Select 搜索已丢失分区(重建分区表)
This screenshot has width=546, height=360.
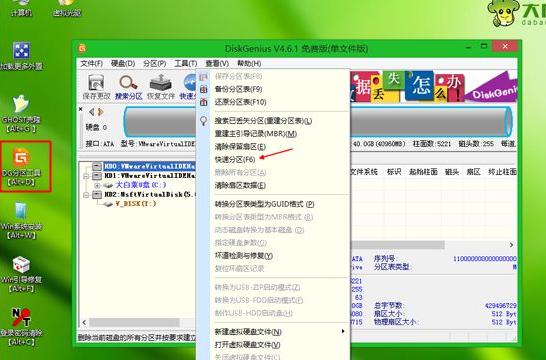pos(263,121)
